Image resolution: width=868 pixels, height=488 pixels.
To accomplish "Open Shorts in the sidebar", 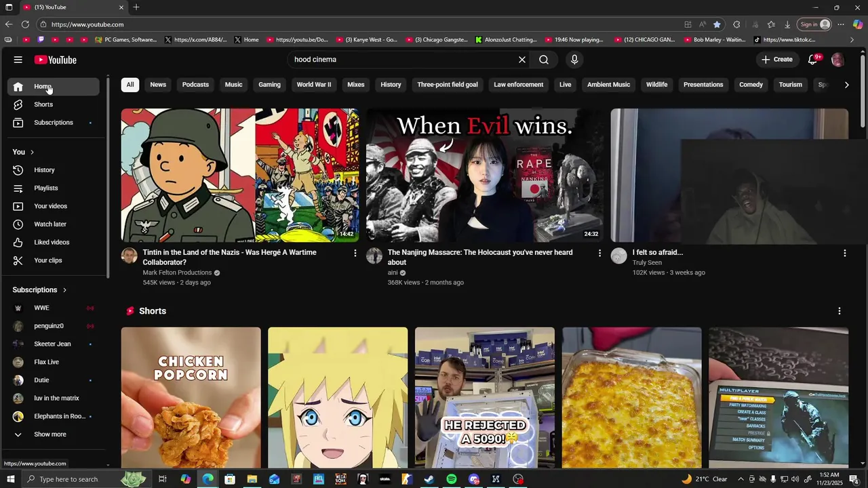I will tap(54, 104).
